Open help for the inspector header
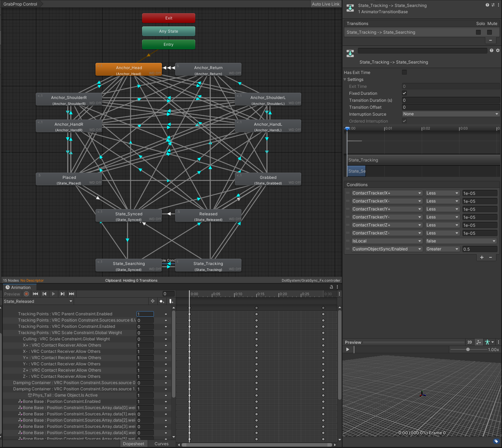This screenshot has height=448, width=502. coord(487,5)
